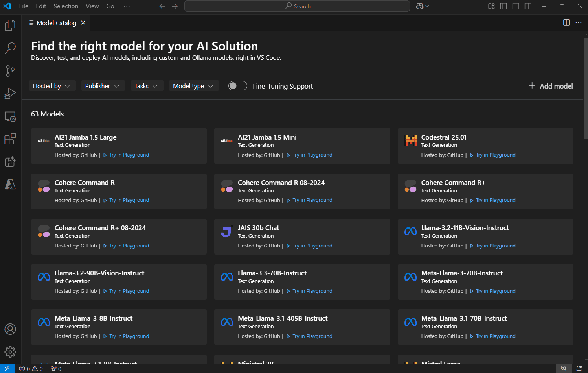Screen dimensions: 588x373
Task: Show errors and warnings in status bar
Action: 31,369
